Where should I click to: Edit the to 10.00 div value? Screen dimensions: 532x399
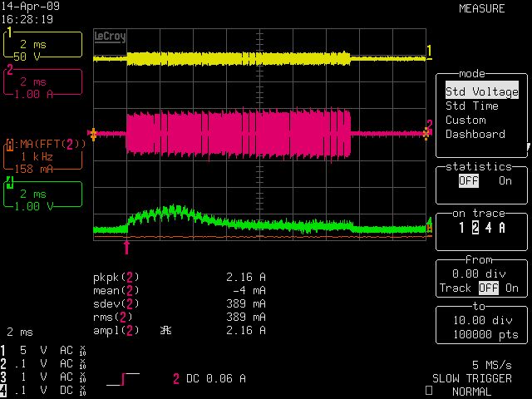coord(482,320)
